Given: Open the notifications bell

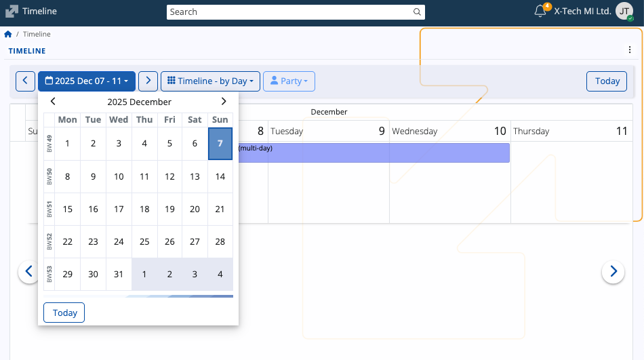Looking at the screenshot, I should click(540, 12).
